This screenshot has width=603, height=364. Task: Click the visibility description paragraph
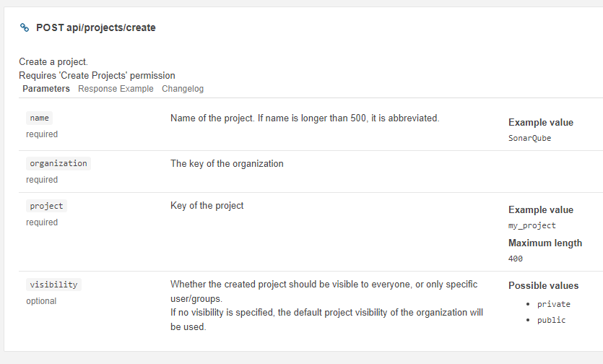click(326, 305)
